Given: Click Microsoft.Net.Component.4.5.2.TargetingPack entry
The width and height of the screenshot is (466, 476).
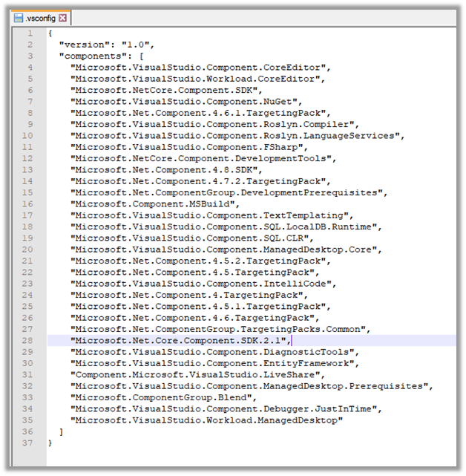Looking at the screenshot, I should pyautogui.click(x=200, y=261).
